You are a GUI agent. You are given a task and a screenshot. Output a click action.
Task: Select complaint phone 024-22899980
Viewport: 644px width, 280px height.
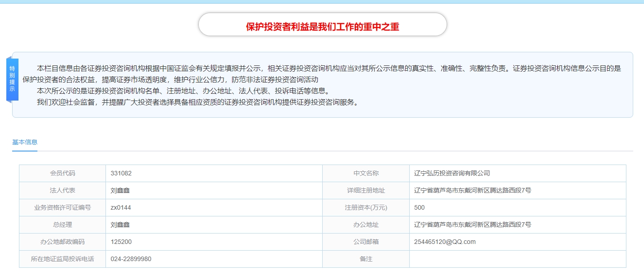point(131,259)
